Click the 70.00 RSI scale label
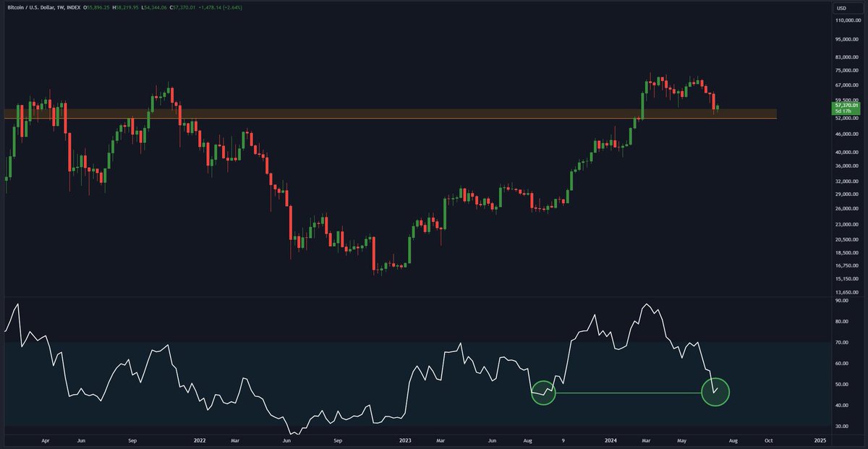The image size is (868, 449). pos(842,342)
